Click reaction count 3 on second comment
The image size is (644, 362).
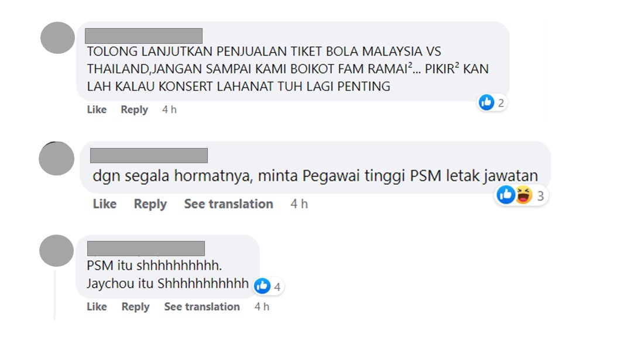(540, 196)
